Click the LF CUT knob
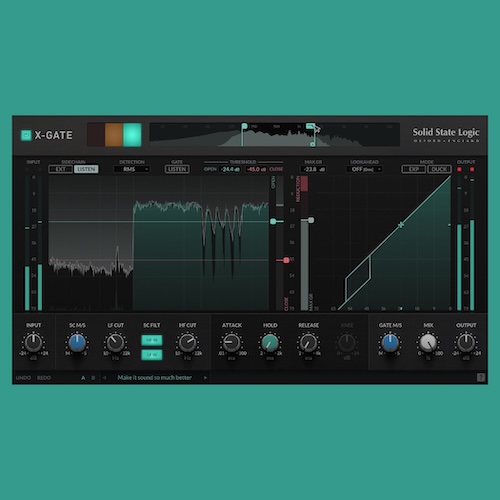Image resolution: width=500 pixels, height=500 pixels. 115,343
